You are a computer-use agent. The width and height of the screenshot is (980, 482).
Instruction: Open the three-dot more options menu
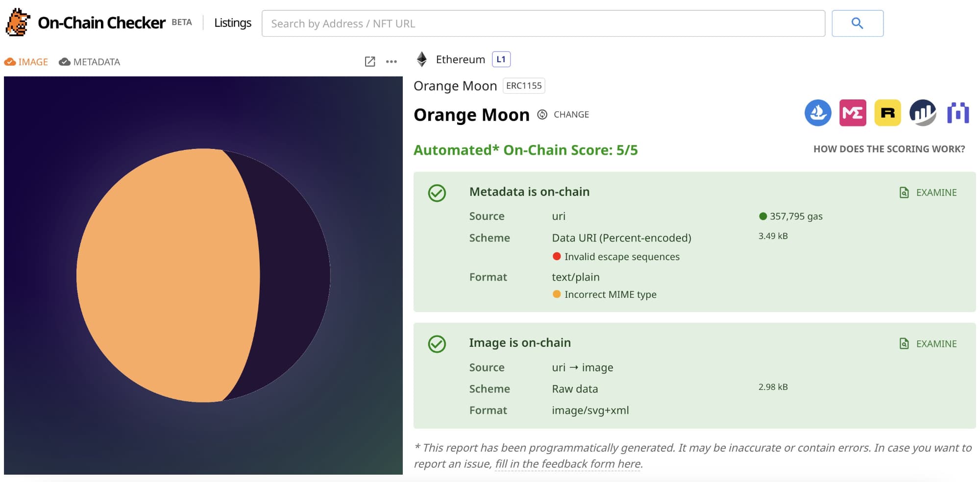[391, 62]
